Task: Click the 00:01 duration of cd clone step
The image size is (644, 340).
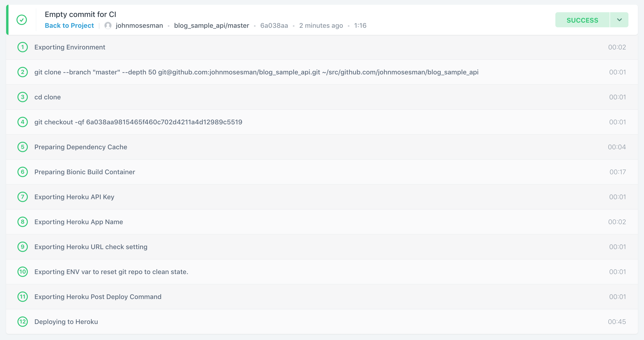Action: point(618,97)
